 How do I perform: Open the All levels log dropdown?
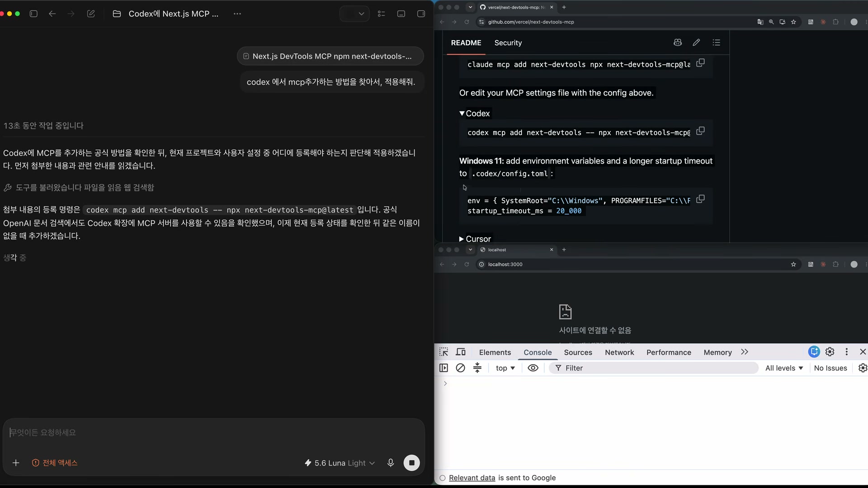pyautogui.click(x=784, y=368)
